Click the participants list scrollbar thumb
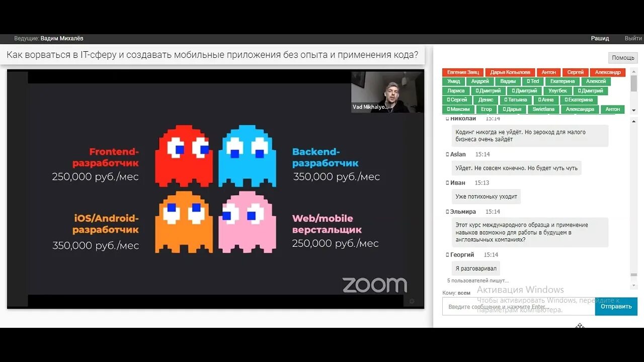 click(x=634, y=83)
